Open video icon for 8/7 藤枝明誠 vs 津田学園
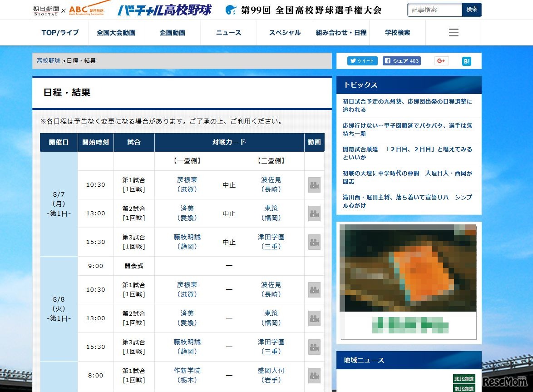533x392 pixels. [315, 242]
